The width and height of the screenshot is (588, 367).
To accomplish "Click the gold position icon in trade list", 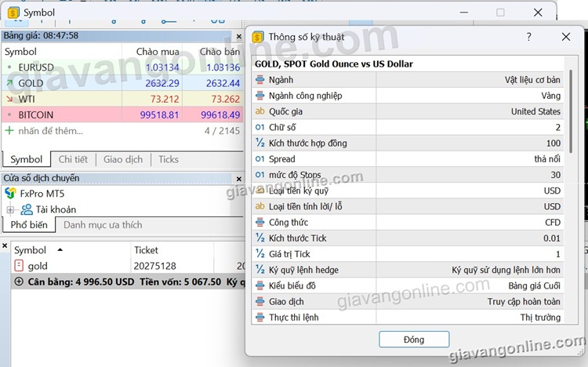I will coord(20,266).
